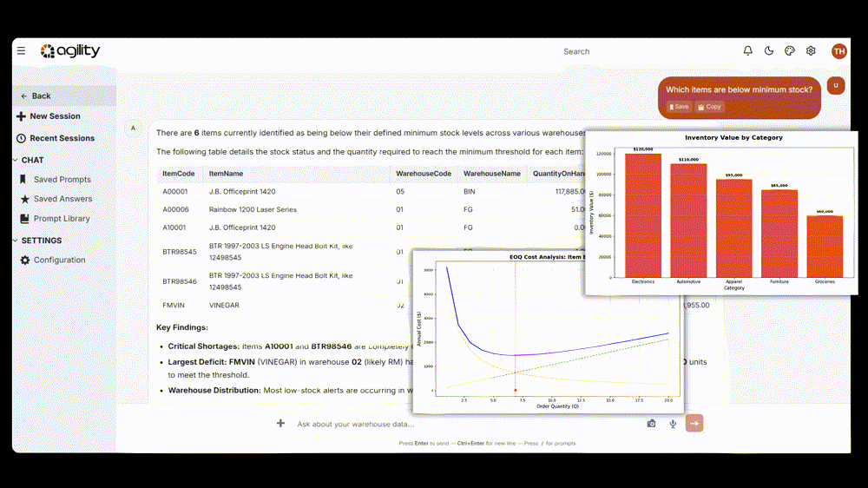Click the camera icon in input bar
This screenshot has height=488, width=868.
[x=652, y=424]
